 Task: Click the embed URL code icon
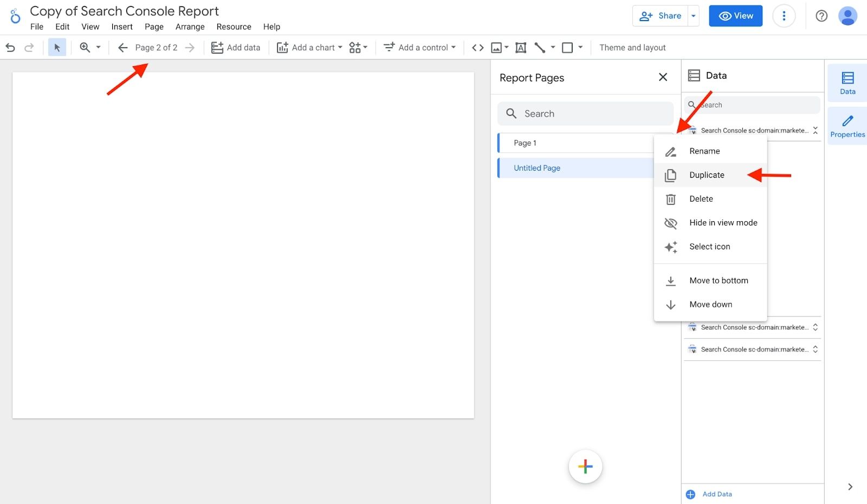477,48
